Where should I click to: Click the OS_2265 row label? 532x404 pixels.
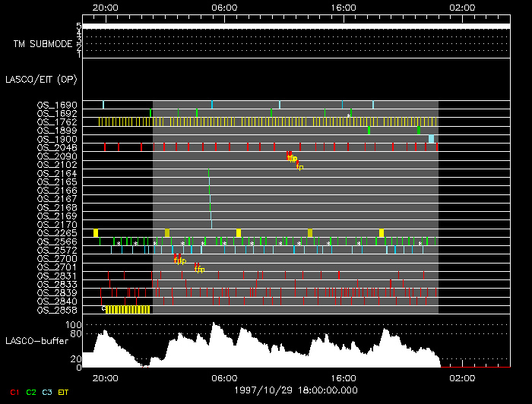[x=57, y=233]
